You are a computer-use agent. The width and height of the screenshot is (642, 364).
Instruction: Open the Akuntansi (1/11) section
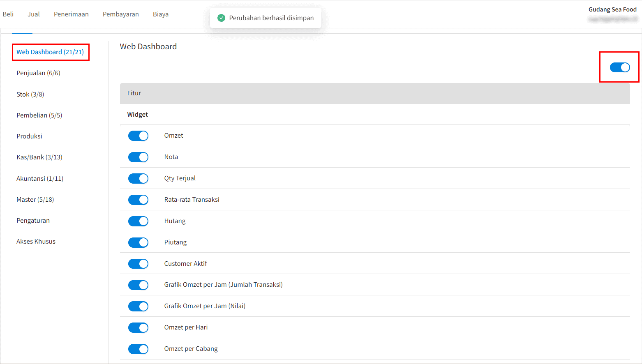coord(40,179)
